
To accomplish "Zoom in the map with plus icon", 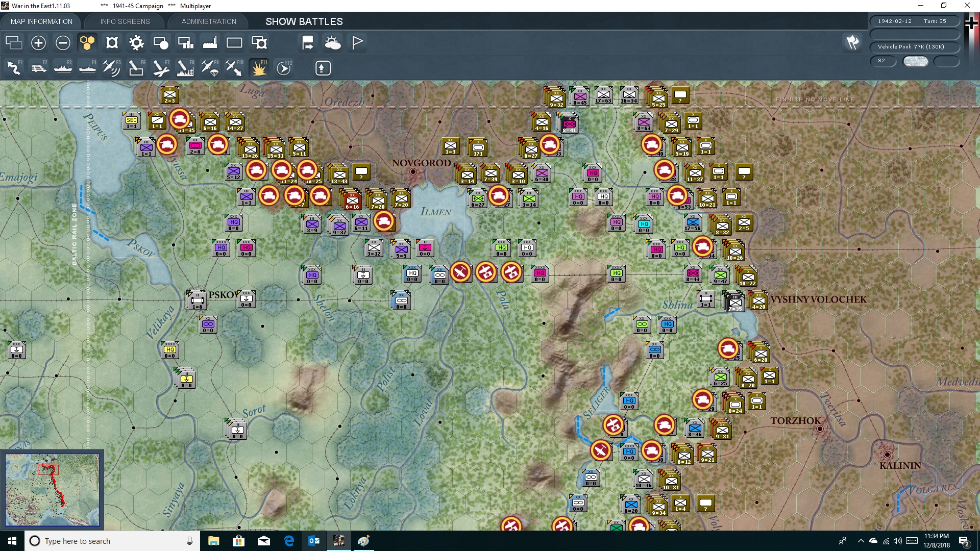I will point(38,43).
